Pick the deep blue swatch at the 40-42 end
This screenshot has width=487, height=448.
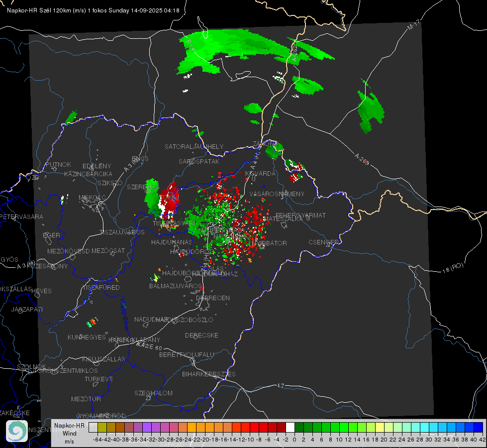pos(479,427)
